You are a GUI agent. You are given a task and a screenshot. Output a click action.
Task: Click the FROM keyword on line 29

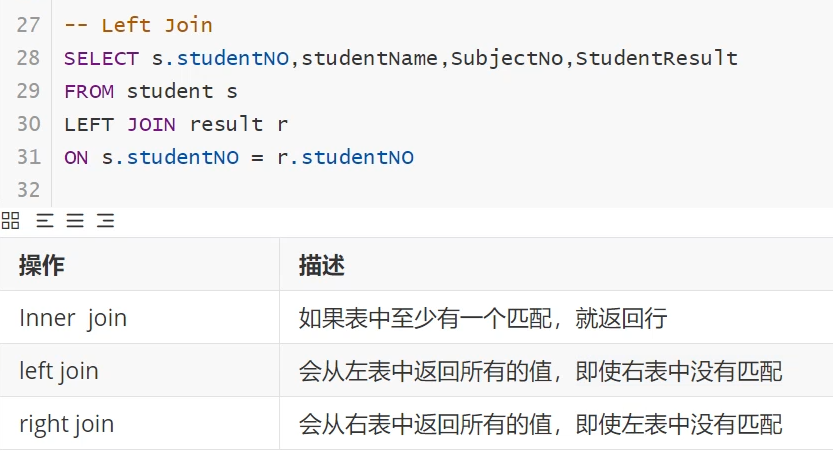(x=88, y=91)
